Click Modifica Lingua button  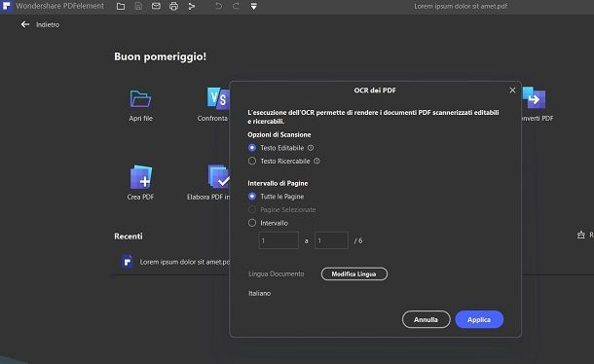(354, 273)
